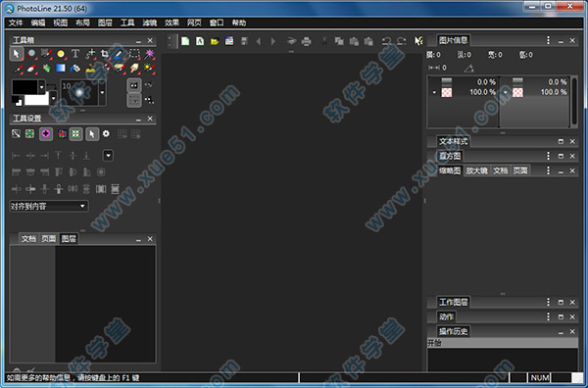Open the brush preset dropdown arrow
588x388 pixels.
(x=102, y=92)
